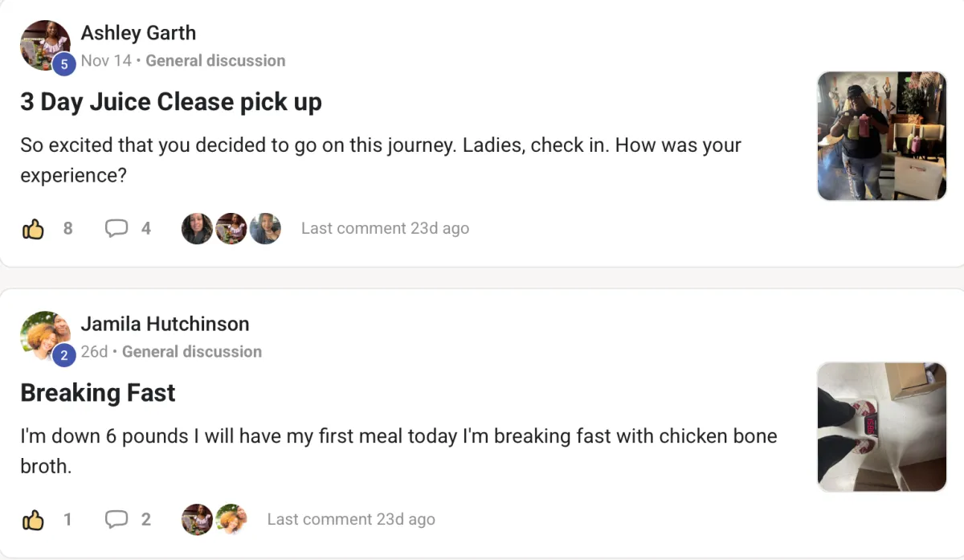Screen dimensions: 964x560
Task: Click Jamila Hutchinson's level 2 badge
Action: point(64,354)
